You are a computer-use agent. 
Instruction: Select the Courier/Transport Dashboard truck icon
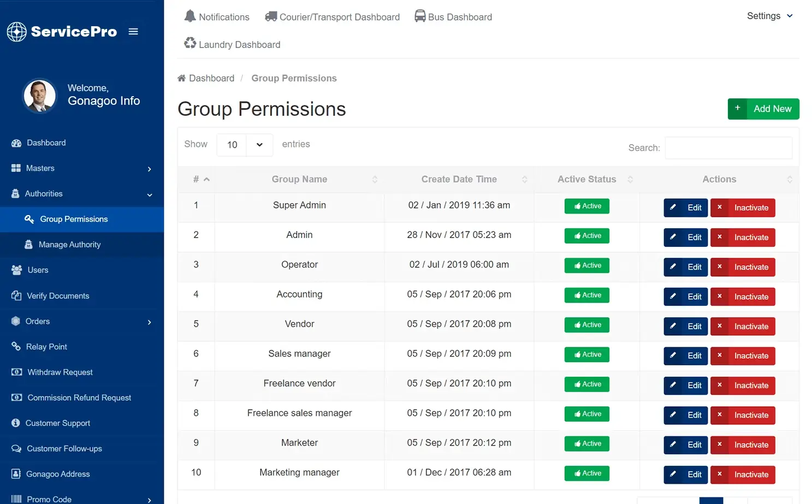click(270, 16)
